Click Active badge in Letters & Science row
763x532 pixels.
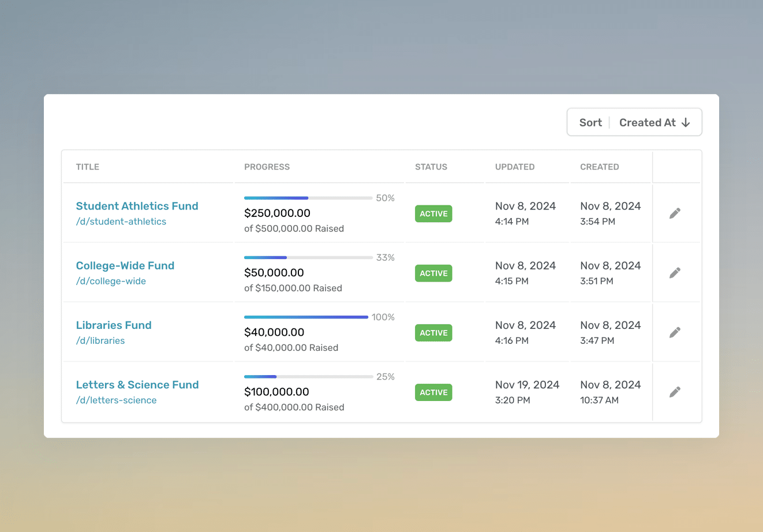point(433,392)
